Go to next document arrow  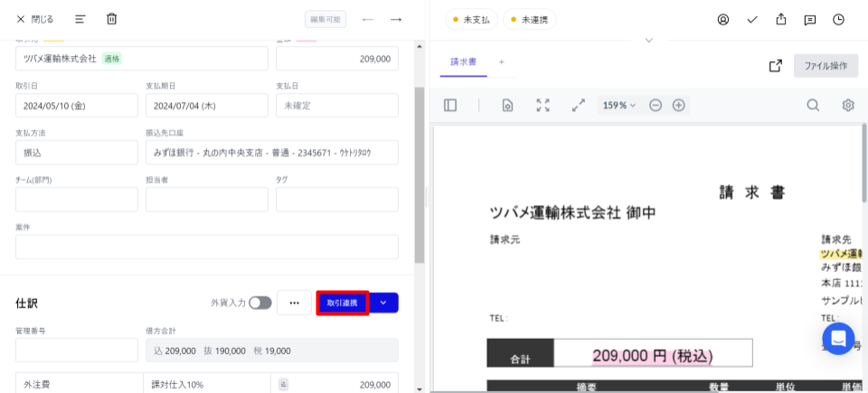pos(396,19)
